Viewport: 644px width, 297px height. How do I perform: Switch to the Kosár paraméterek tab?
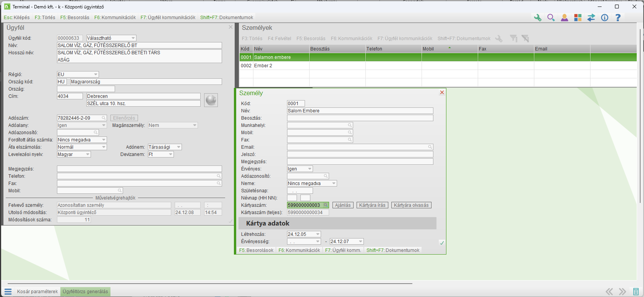(37, 292)
